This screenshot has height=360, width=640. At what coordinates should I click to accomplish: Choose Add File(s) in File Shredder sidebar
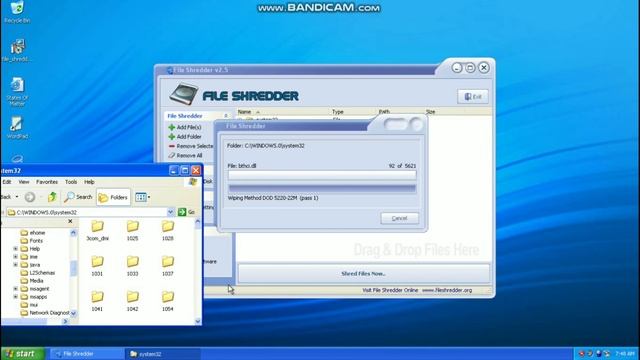(185, 127)
